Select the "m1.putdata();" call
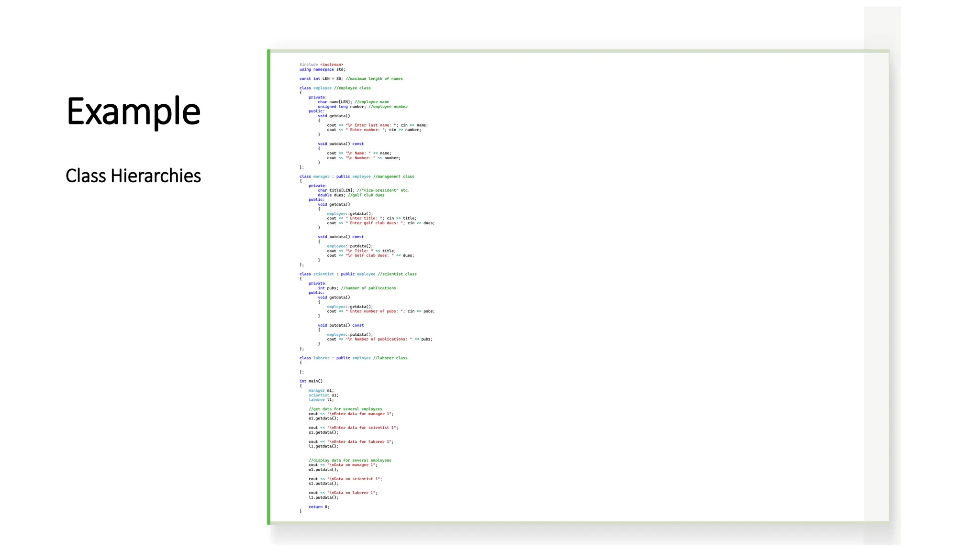 pyautogui.click(x=323, y=470)
